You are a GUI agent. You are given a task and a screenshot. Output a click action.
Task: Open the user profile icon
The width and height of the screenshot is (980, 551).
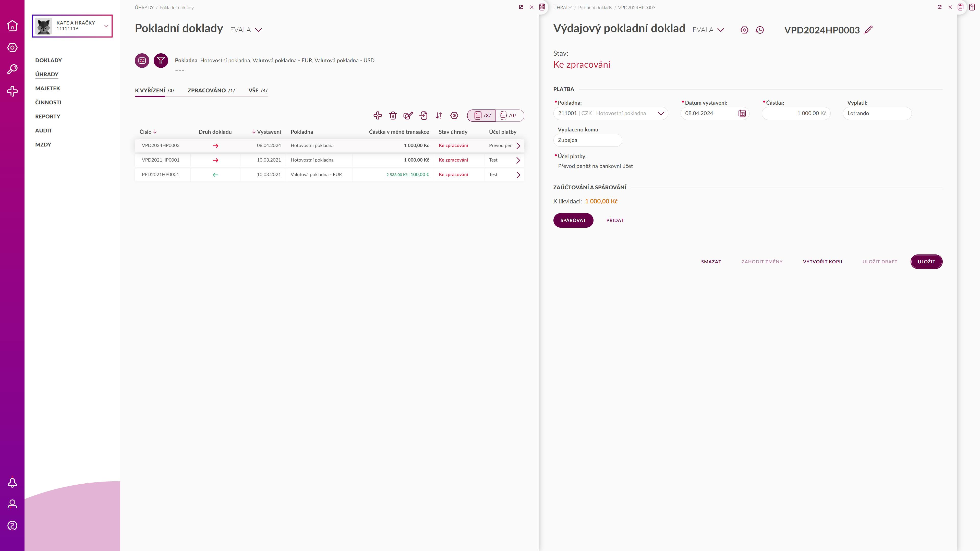point(12,504)
